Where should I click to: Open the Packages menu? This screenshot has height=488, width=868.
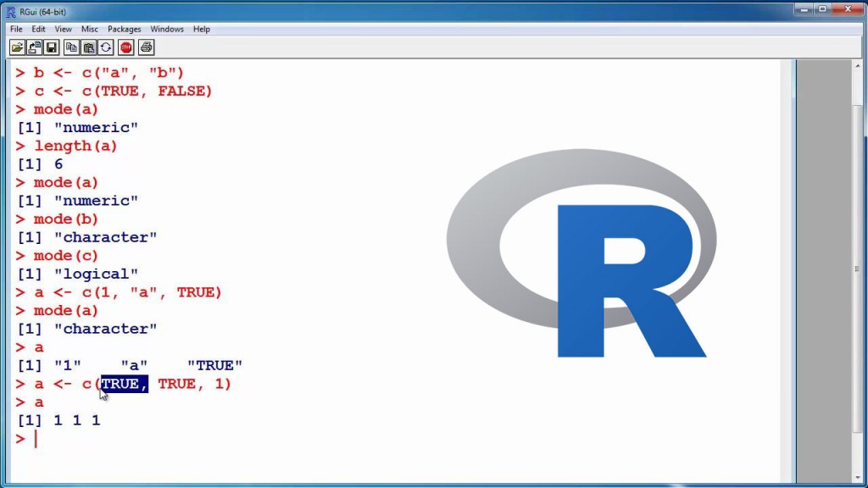(125, 29)
